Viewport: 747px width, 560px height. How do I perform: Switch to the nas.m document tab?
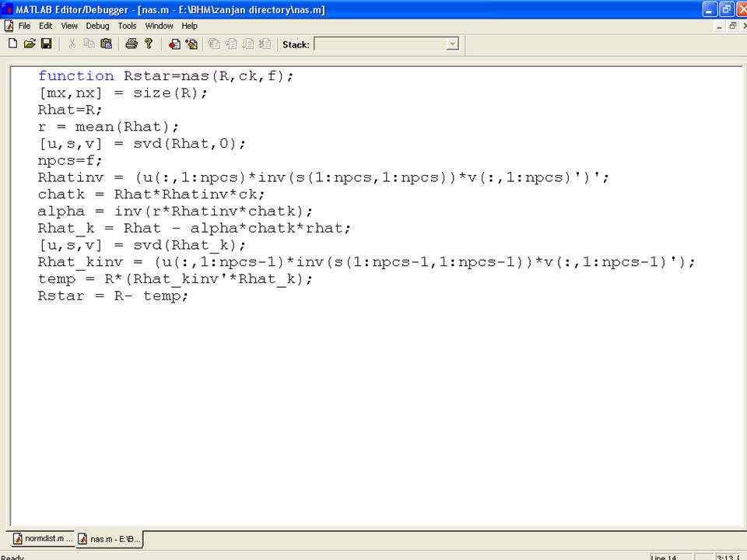pyautogui.click(x=109, y=539)
